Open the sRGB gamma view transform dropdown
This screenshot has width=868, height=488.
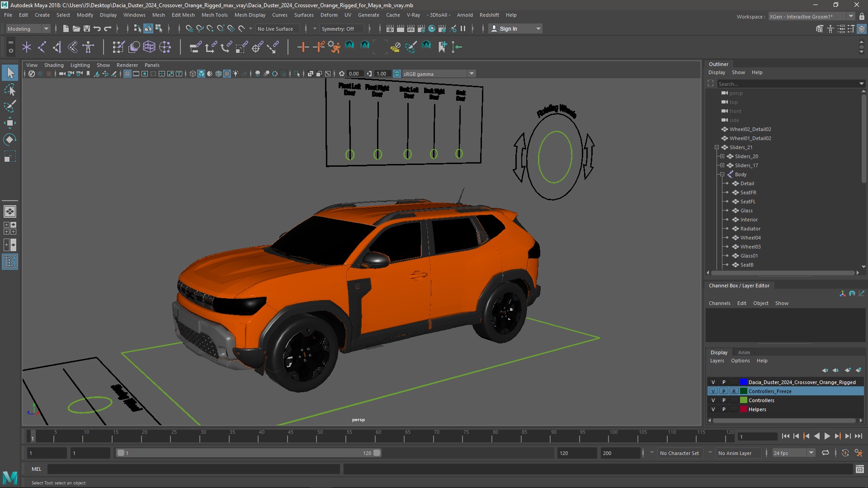pos(439,74)
